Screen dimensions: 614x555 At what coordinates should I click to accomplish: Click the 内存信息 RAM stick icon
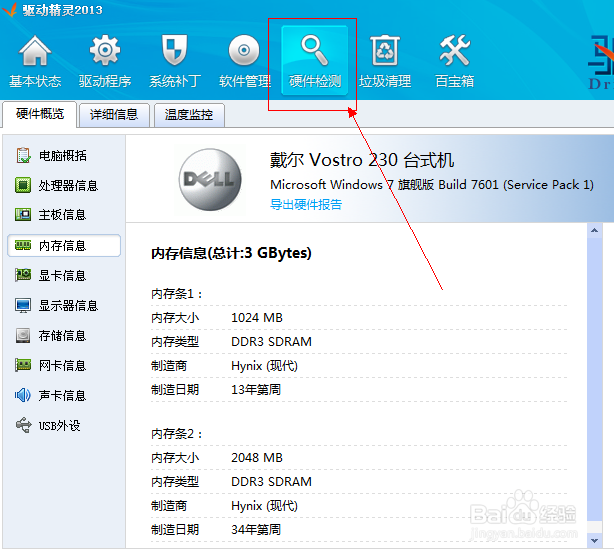23,246
